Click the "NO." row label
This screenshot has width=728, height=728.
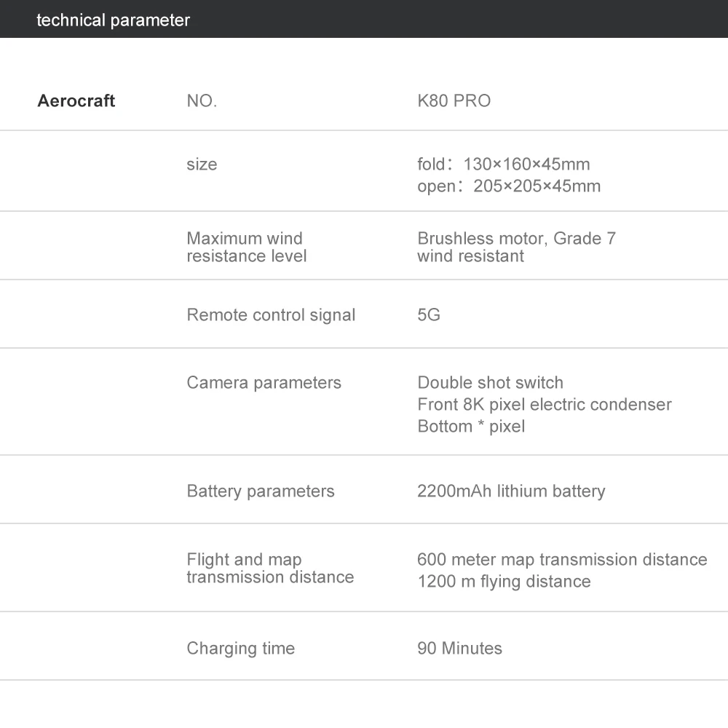(202, 100)
